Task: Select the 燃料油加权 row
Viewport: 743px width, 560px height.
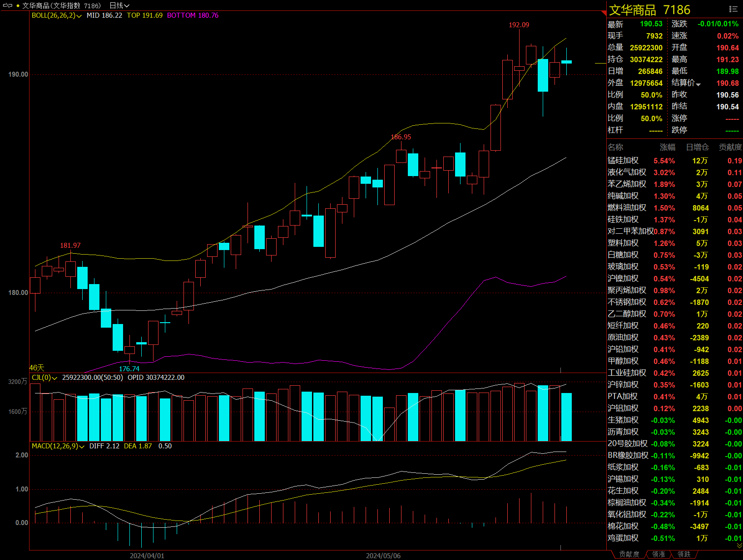Action: coord(675,208)
